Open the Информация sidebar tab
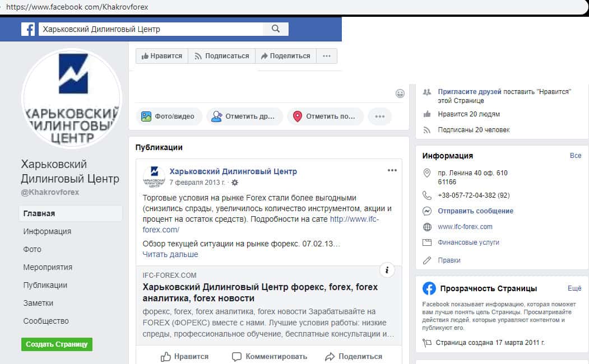 coord(47,231)
